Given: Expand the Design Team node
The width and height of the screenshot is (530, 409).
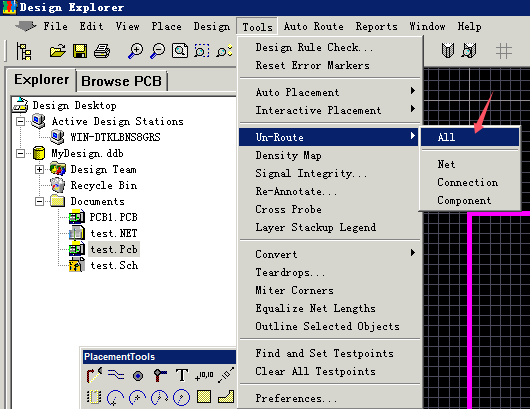Looking at the screenshot, I should 39,169.
